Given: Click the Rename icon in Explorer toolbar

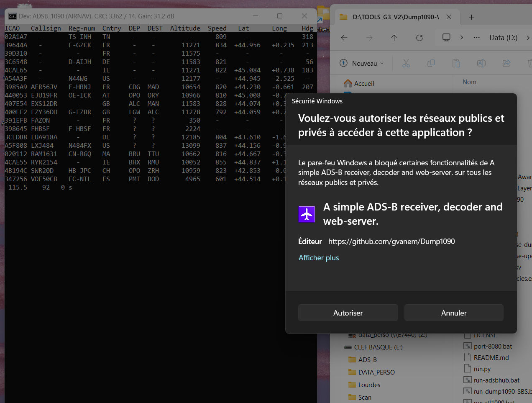Looking at the screenshot, I should coord(481,63).
